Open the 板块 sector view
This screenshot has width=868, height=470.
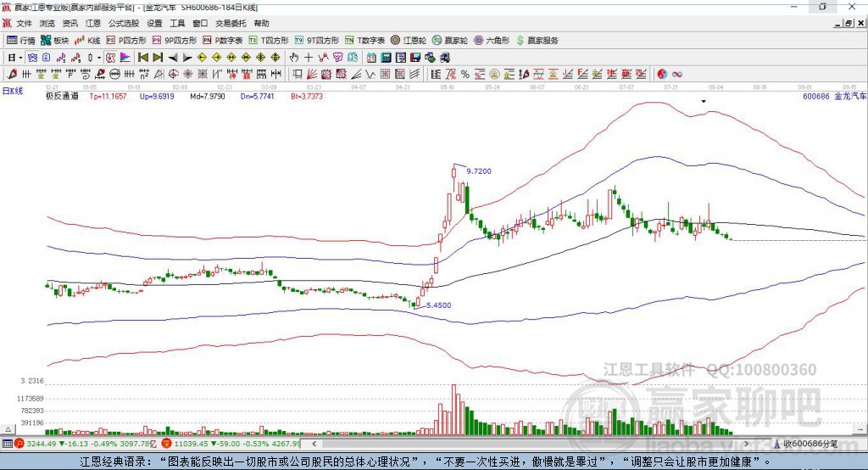click(54, 41)
